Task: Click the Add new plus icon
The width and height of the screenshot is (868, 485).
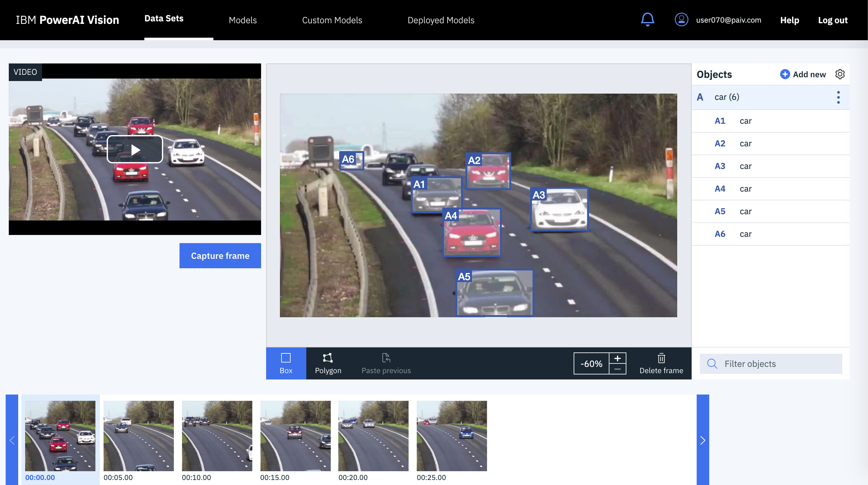Action: point(785,74)
